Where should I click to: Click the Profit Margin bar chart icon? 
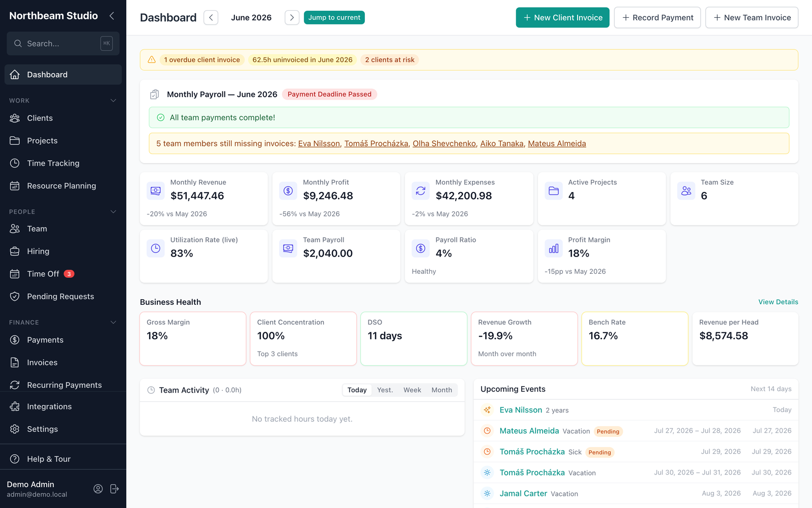pos(554,248)
